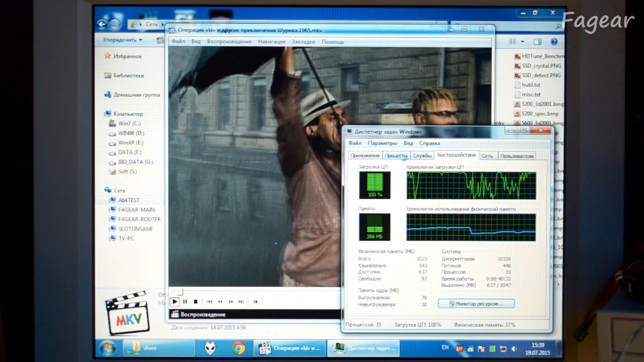
Task: Click the CPU usage history graph
Action: pos(471,186)
